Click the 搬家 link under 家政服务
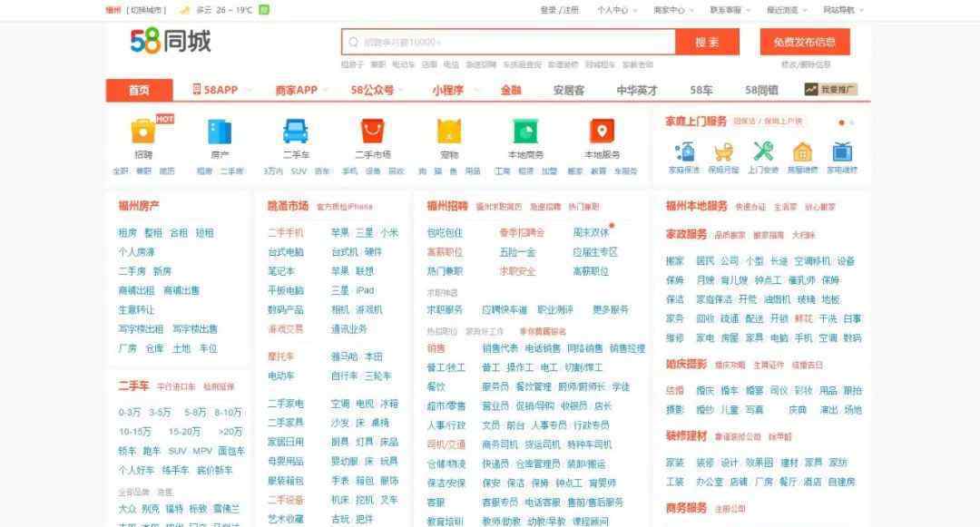This screenshot has height=527, width=980. tap(675, 260)
